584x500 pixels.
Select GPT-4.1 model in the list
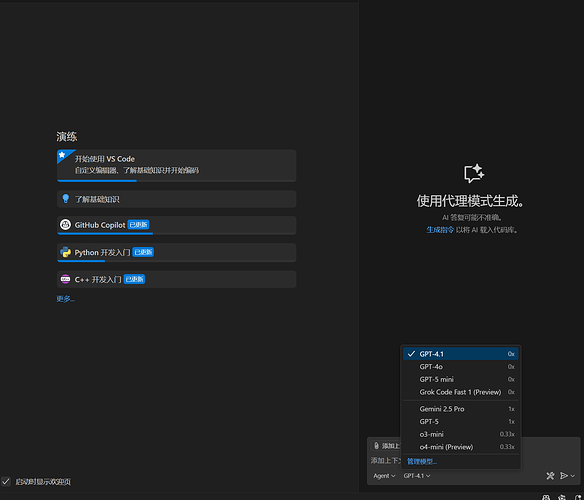coord(461,354)
